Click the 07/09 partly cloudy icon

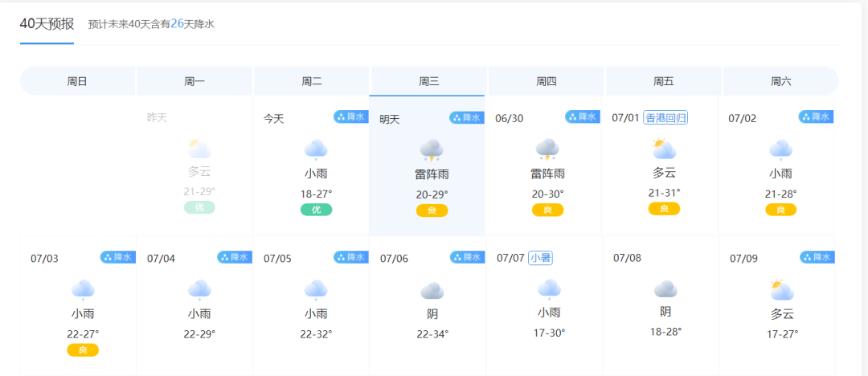781,290
